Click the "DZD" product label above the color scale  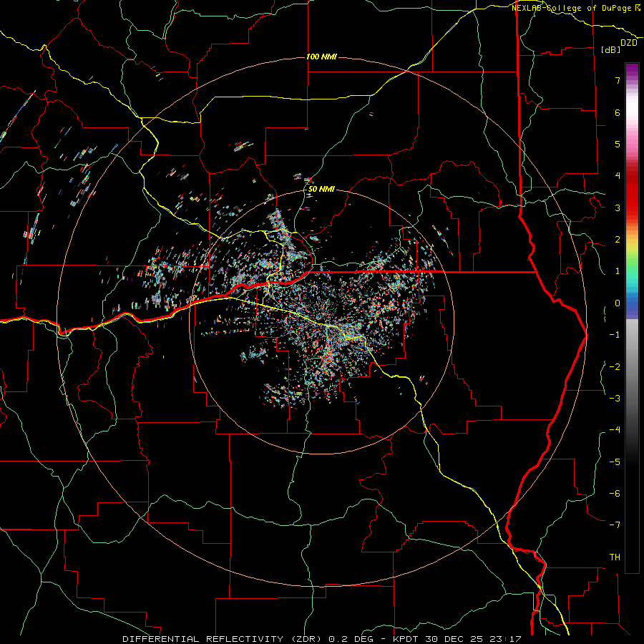click(629, 43)
